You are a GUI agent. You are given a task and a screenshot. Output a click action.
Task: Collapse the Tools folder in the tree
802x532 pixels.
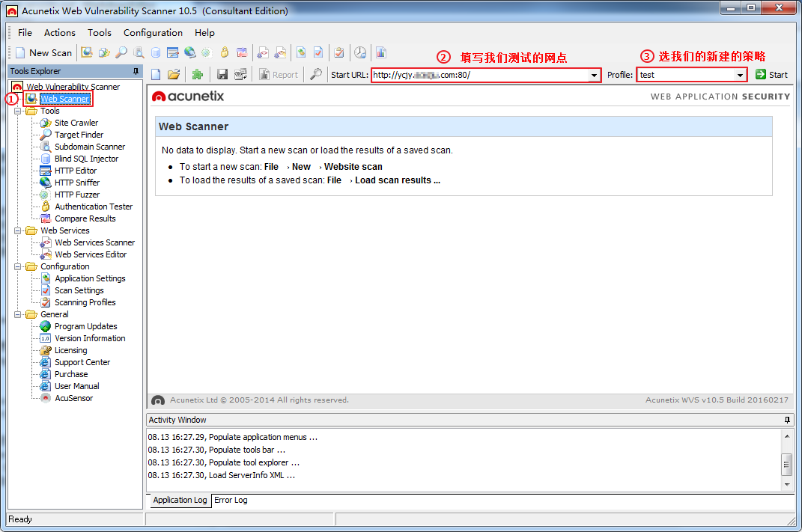click(19, 111)
